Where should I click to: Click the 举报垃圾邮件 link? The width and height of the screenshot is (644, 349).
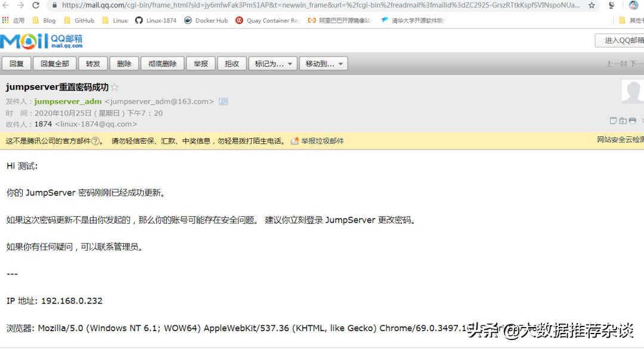322,141
